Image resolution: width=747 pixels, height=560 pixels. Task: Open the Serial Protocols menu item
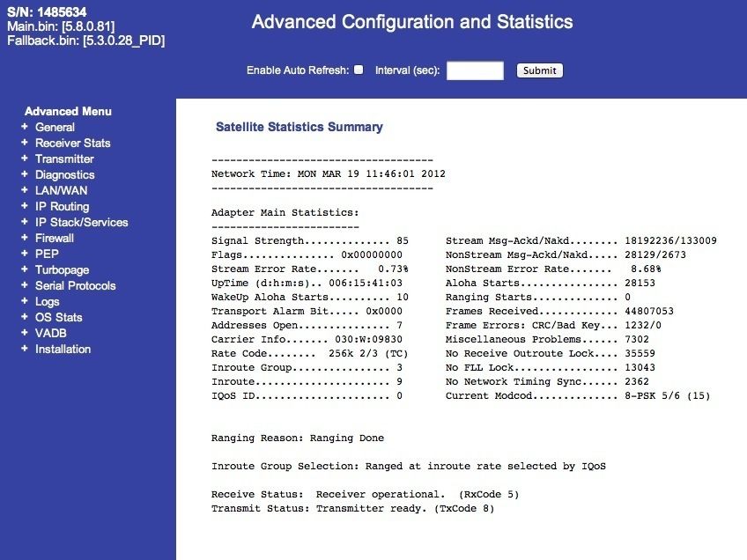click(x=75, y=285)
